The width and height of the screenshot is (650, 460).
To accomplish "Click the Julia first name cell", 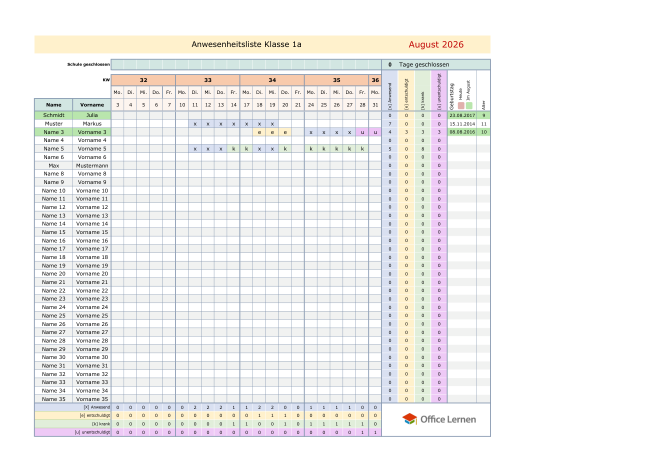I will coord(92,115).
